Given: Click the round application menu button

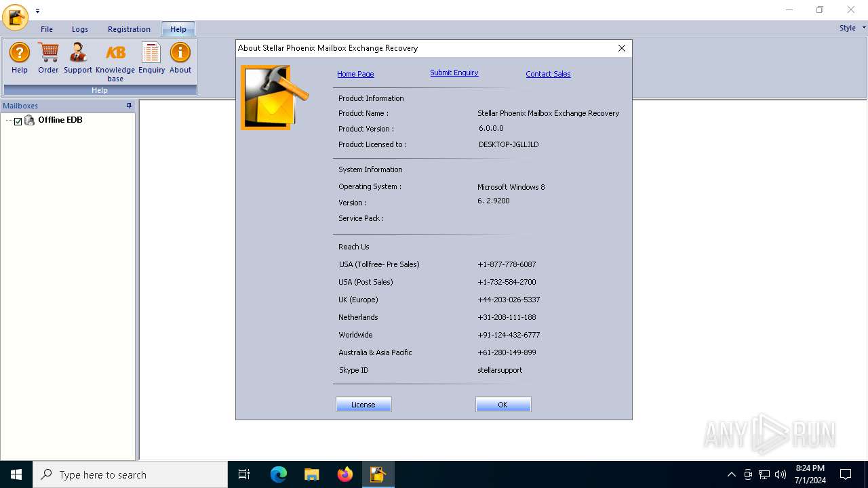Looking at the screenshot, I should tap(15, 17).
